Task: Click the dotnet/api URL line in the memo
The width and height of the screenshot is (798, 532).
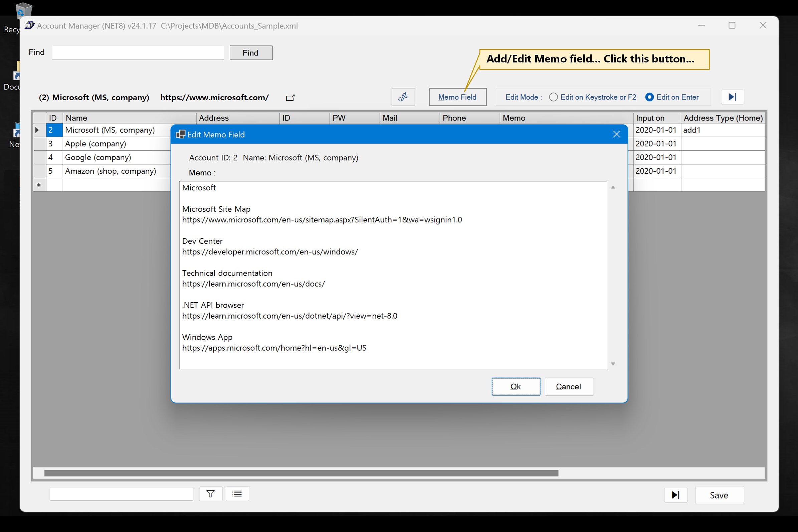Action: pyautogui.click(x=289, y=316)
